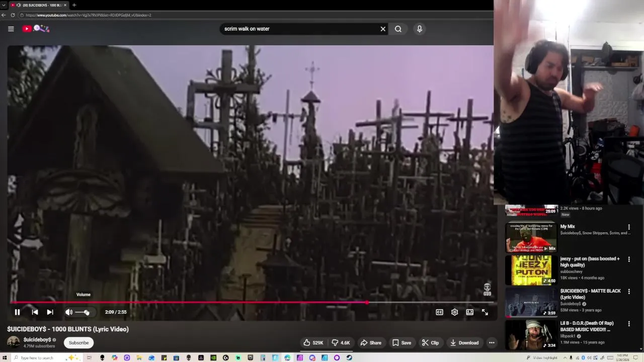Subscribe to $uicideboy$ channel
644x362 pixels.
coord(78,343)
